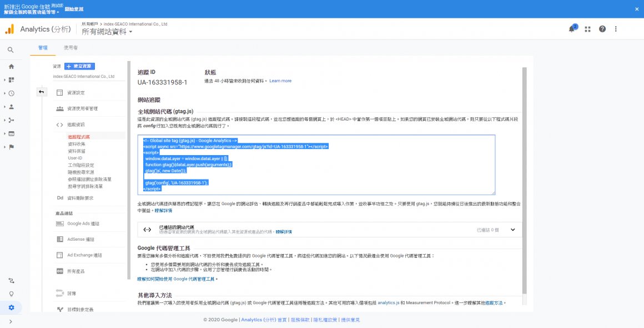
Task: Expand Audience menu arrow in left rail
Action: click(4, 107)
